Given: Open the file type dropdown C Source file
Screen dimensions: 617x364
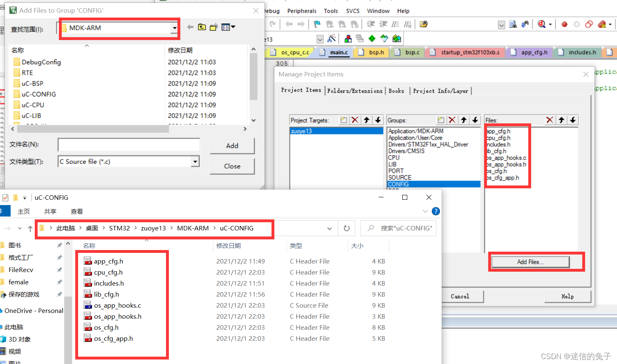Looking at the screenshot, I should click(x=195, y=162).
